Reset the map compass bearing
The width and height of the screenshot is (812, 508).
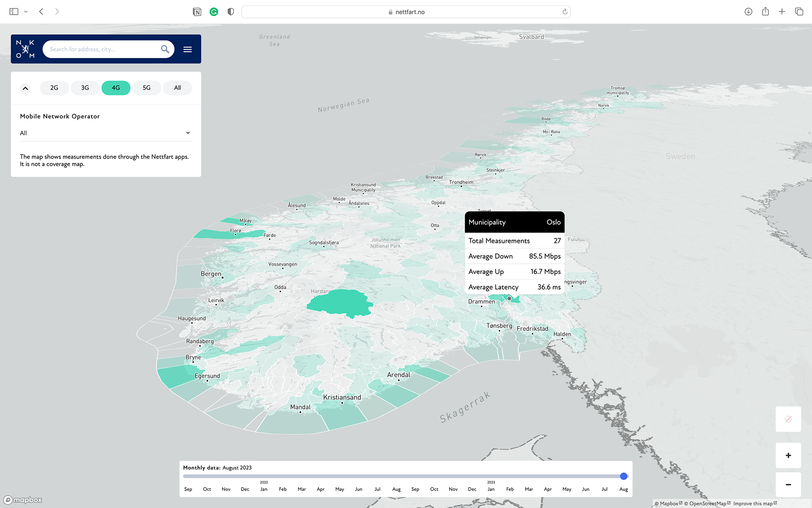pyautogui.click(x=788, y=419)
